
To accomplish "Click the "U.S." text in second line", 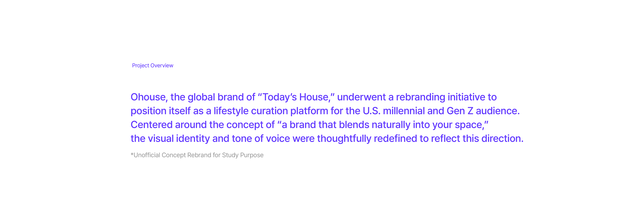I will [371, 111].
